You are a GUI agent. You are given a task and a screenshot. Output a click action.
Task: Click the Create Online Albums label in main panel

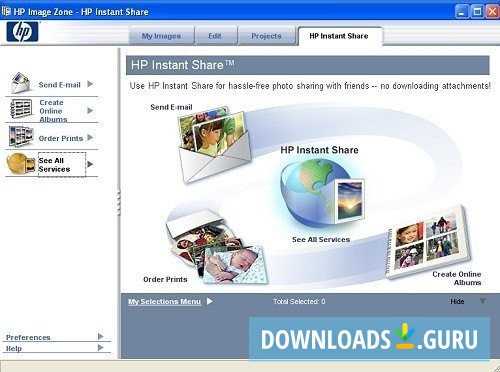point(457,278)
